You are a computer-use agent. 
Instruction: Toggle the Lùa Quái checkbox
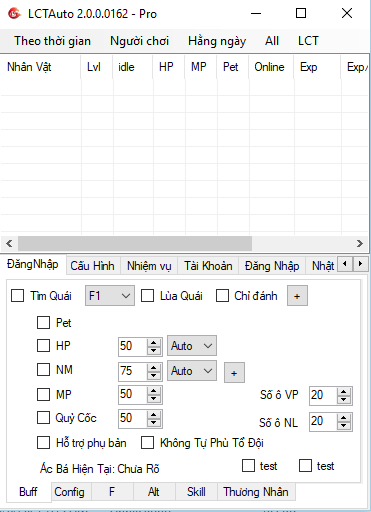(147, 296)
